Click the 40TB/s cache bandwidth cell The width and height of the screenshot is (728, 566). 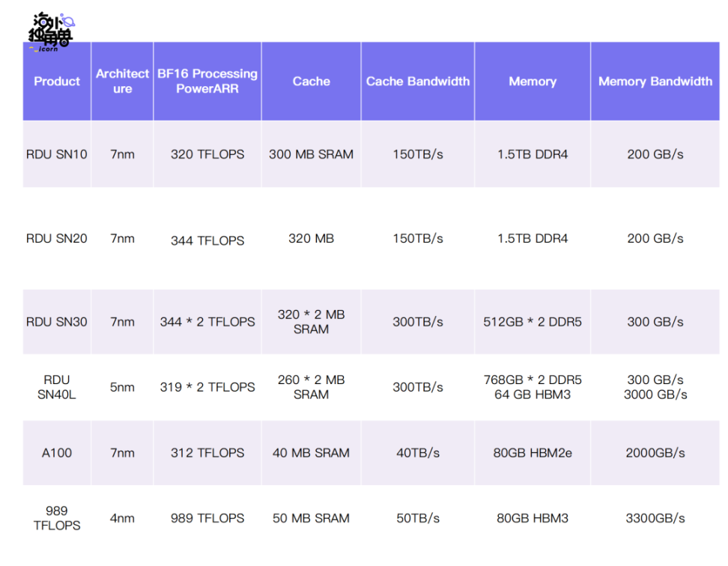[417, 453]
